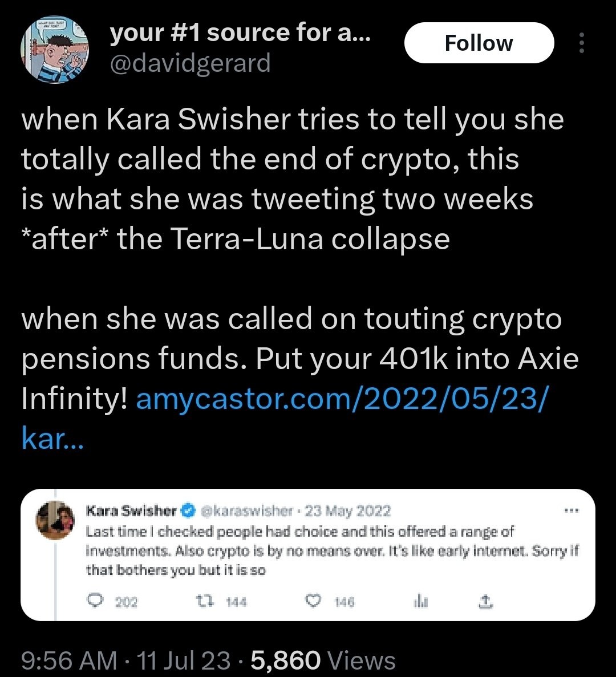The image size is (616, 677).
Task: Open Kara Swisher's avatar in quoted tweet
Action: (x=55, y=520)
